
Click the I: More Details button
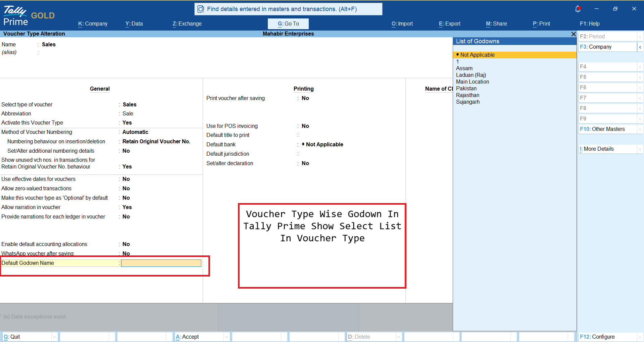607,149
